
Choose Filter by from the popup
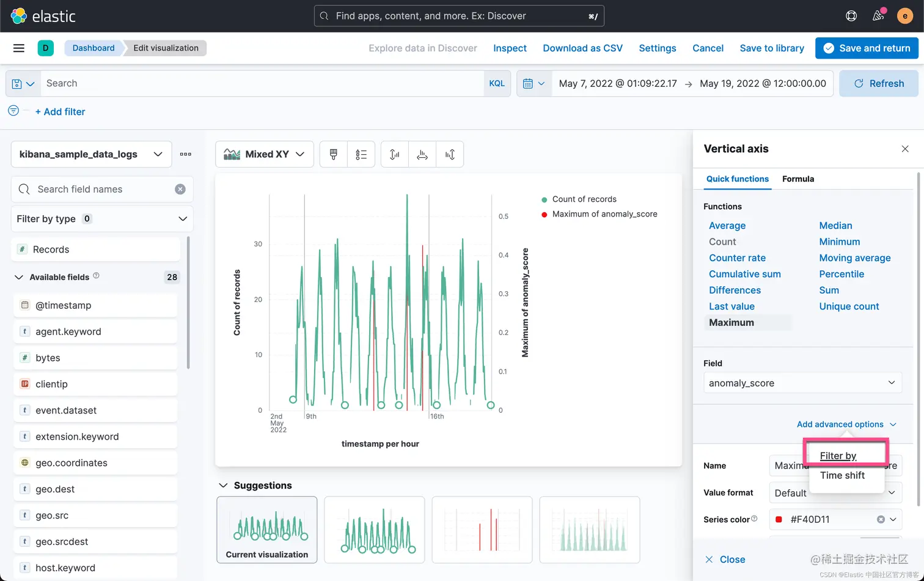coord(838,456)
